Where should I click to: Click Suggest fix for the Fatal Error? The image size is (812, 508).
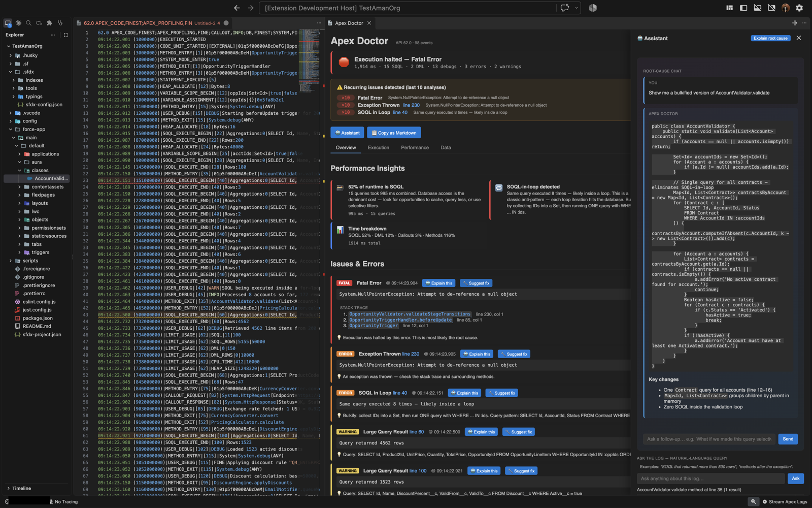coord(476,283)
